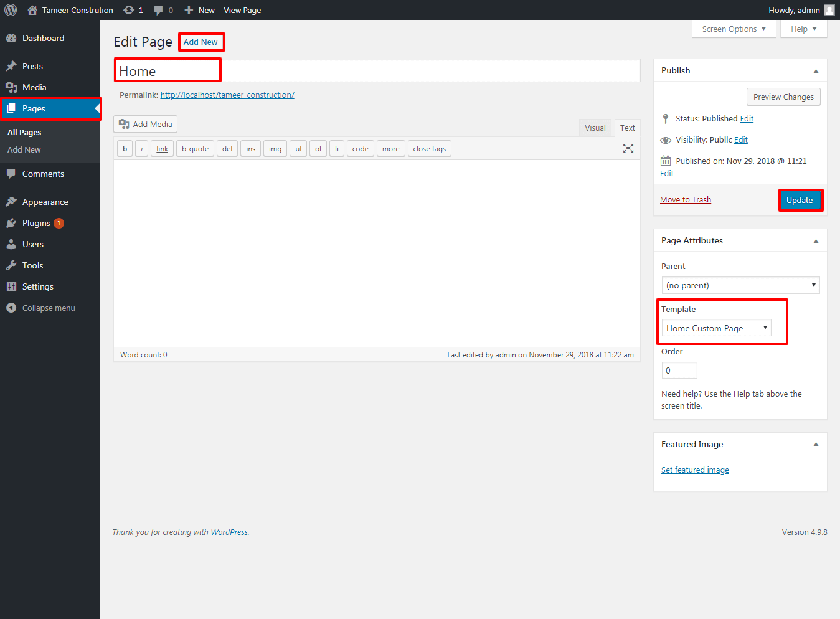This screenshot has width=840, height=619.
Task: Click the Collapse menu arrow
Action: 11,308
